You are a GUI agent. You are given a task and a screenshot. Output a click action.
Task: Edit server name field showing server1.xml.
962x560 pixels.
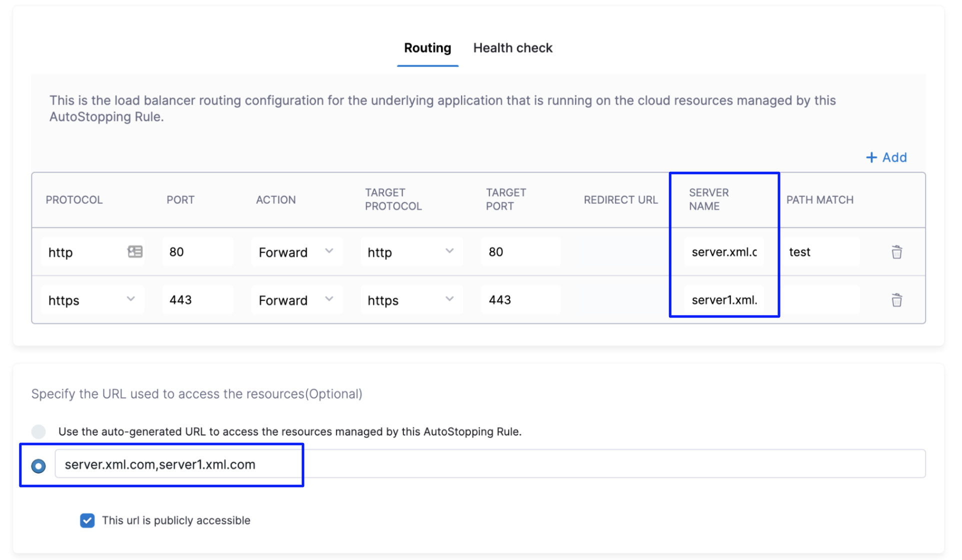coord(724,300)
